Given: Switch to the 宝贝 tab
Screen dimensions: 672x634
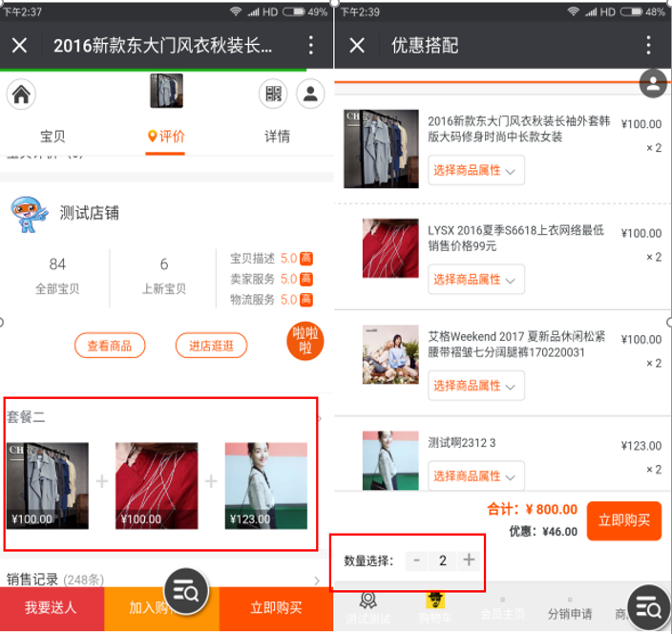Looking at the screenshot, I should coord(53,137).
